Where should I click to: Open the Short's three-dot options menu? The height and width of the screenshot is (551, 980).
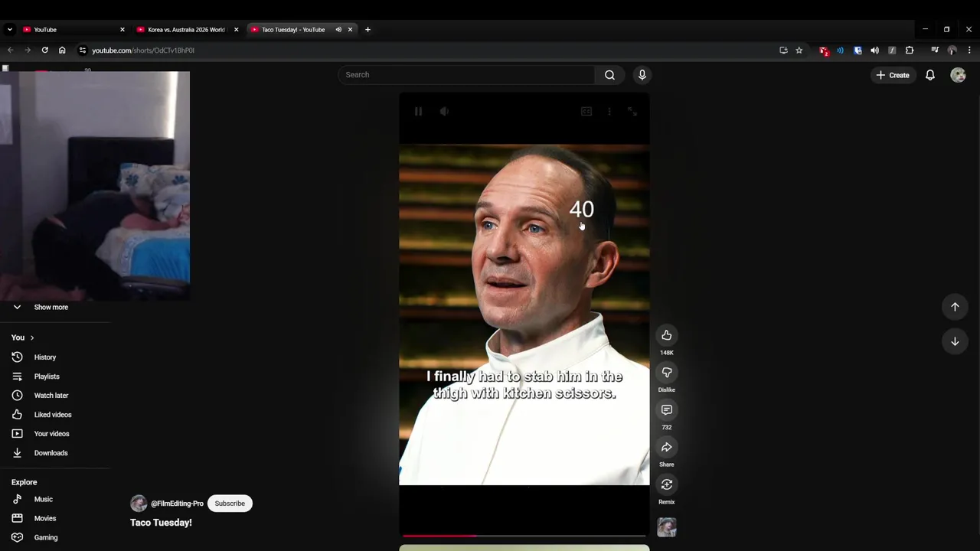coord(609,112)
